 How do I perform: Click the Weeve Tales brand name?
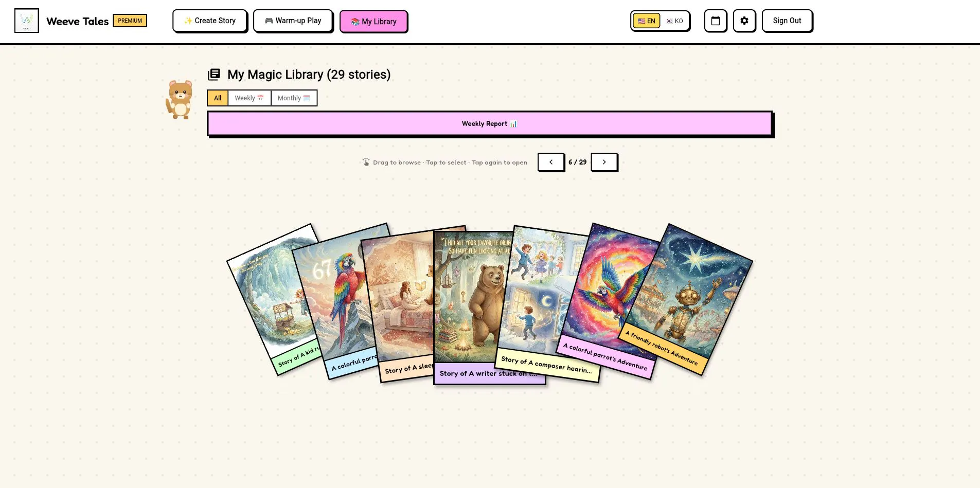(x=78, y=21)
